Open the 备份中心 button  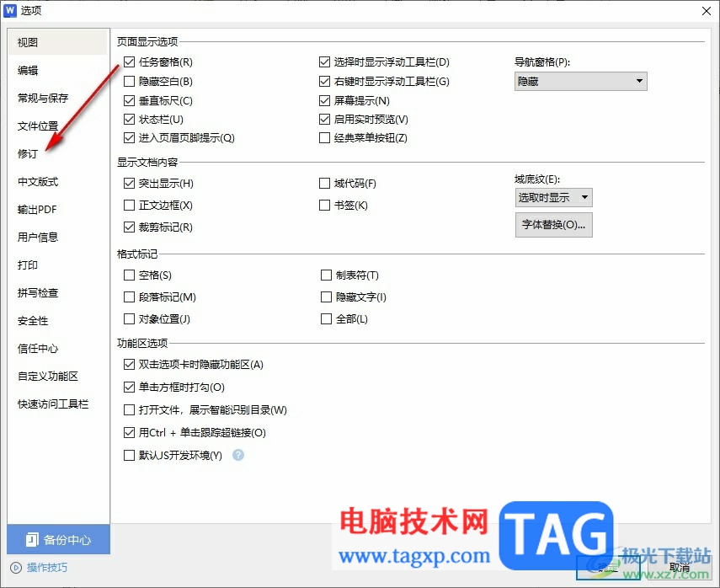tap(58, 539)
